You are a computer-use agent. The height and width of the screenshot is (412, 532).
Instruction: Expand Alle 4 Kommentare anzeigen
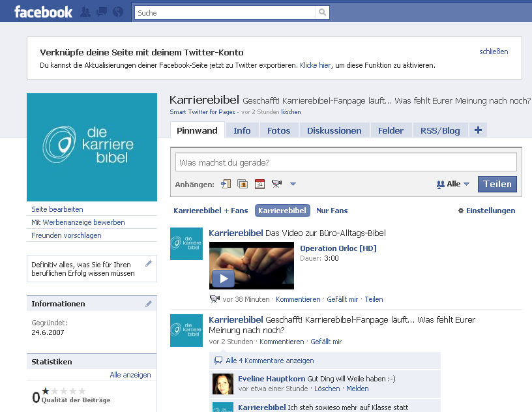pos(270,360)
